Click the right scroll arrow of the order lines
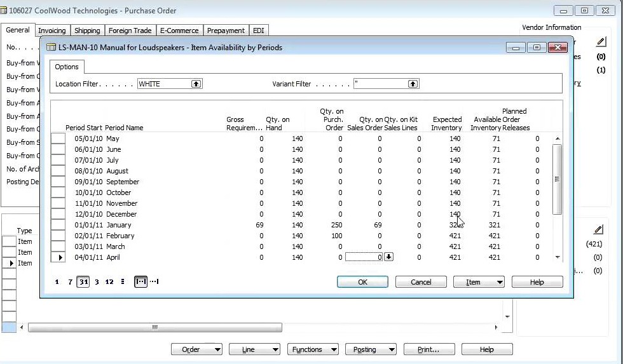 (x=496, y=328)
